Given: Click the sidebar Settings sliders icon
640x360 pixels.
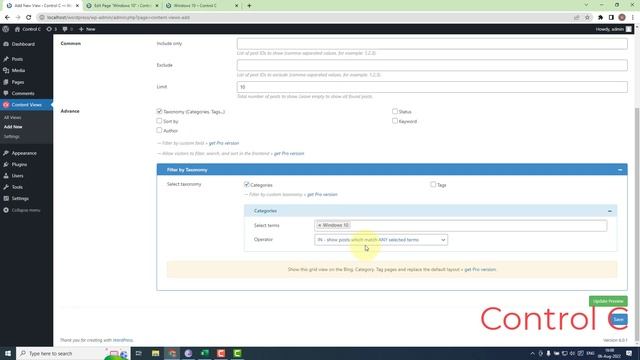Looking at the screenshot, I should point(6,198).
